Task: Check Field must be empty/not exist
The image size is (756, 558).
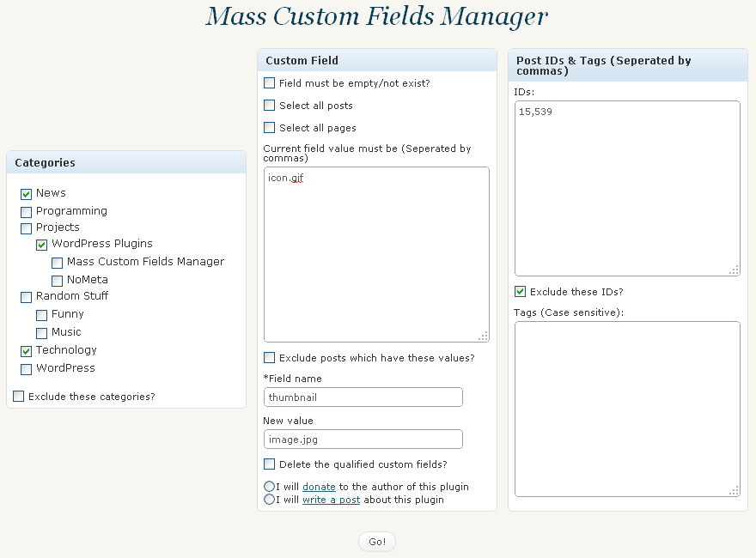Action: click(269, 83)
